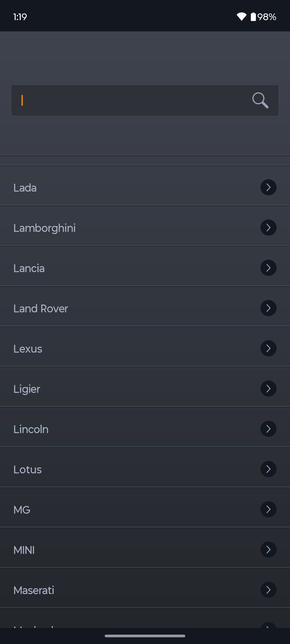Open the Maserati brand entry

(34, 590)
